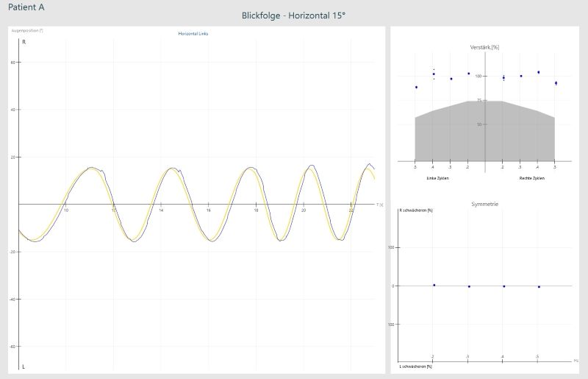This screenshot has width=588, height=379.
Task: Click the Blickfolge - Horizontal 15° heading
Action: pyautogui.click(x=293, y=15)
